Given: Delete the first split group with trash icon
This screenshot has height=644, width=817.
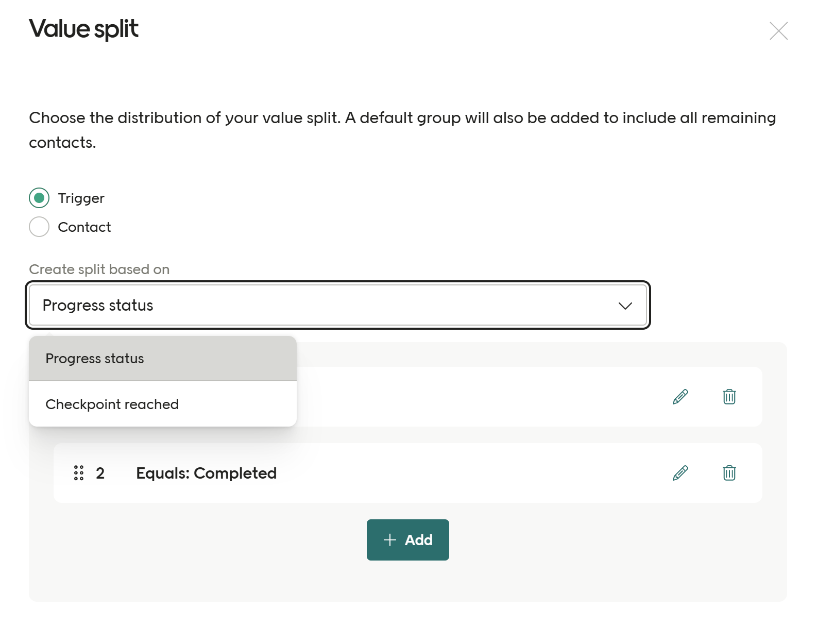Looking at the screenshot, I should tap(729, 397).
